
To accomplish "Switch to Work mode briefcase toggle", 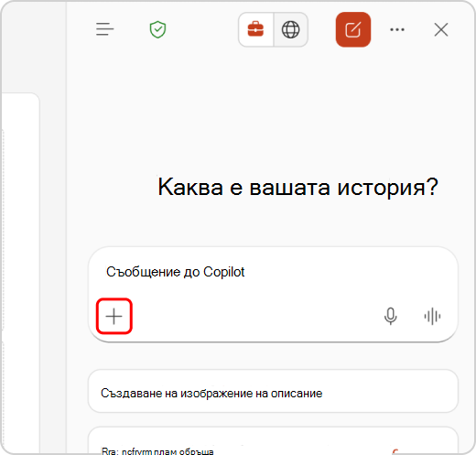I will click(255, 29).
